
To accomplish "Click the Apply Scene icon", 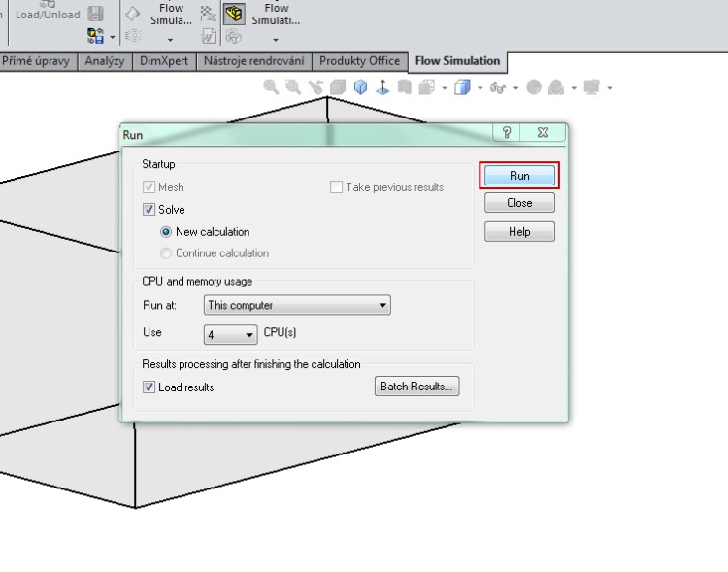I will point(556,86).
